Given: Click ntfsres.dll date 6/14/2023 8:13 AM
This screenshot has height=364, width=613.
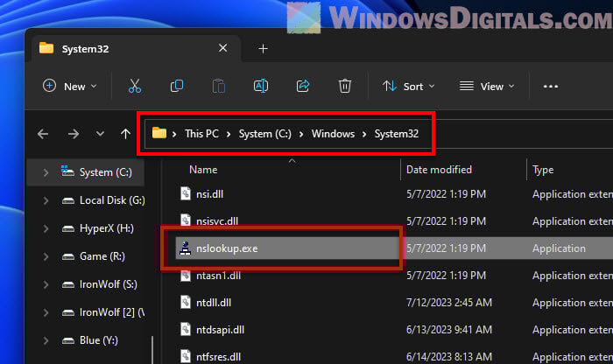Looking at the screenshot, I should 448,357.
